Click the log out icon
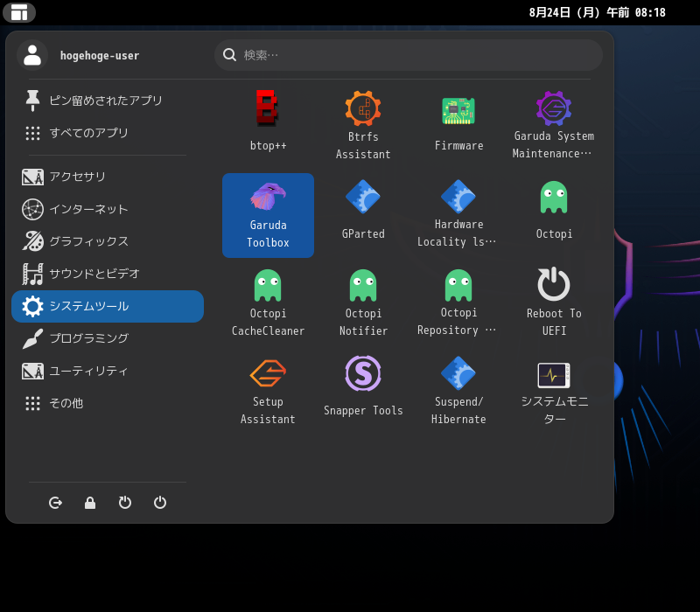The width and height of the screenshot is (700, 612). click(55, 503)
